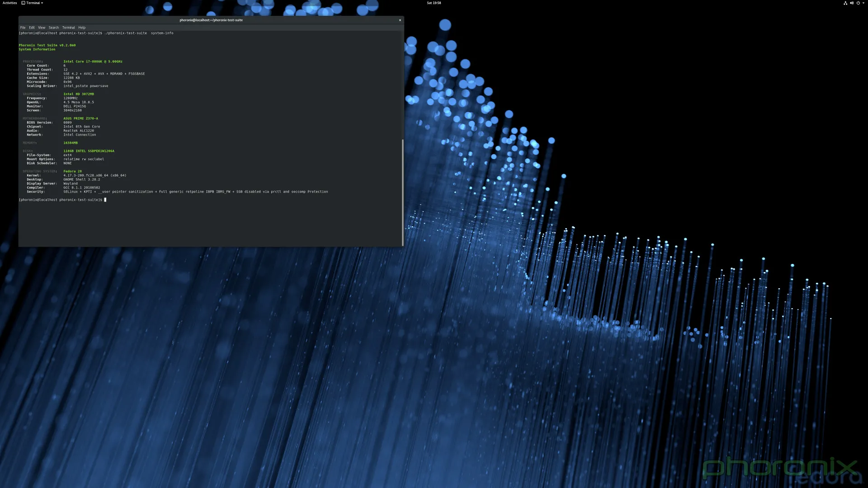Open the clock and calendar popup
868x488 pixels.
click(x=434, y=3)
